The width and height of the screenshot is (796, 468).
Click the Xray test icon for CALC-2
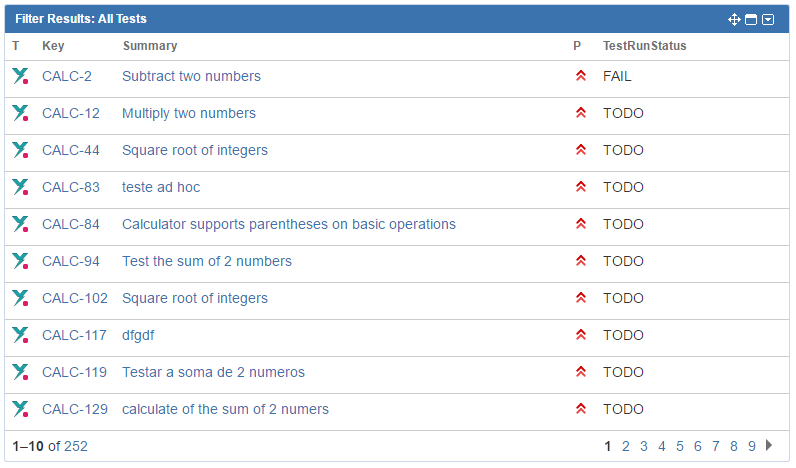[20, 76]
